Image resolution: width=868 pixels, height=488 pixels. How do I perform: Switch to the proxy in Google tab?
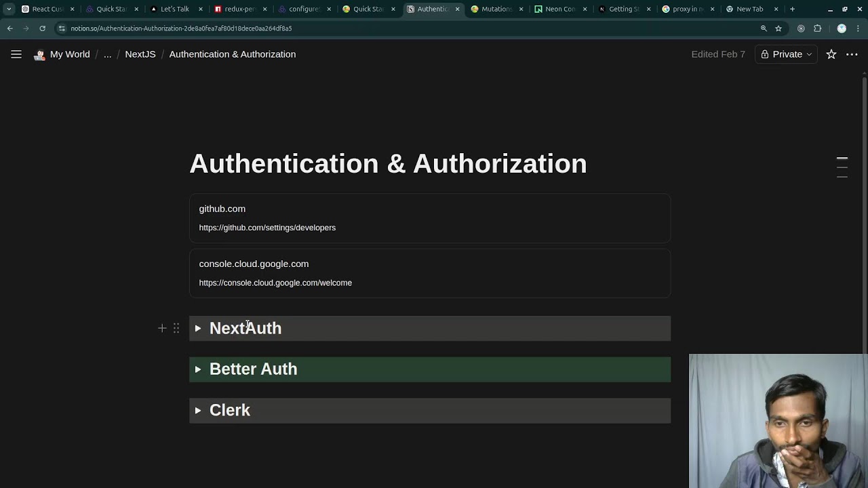[x=688, y=9]
